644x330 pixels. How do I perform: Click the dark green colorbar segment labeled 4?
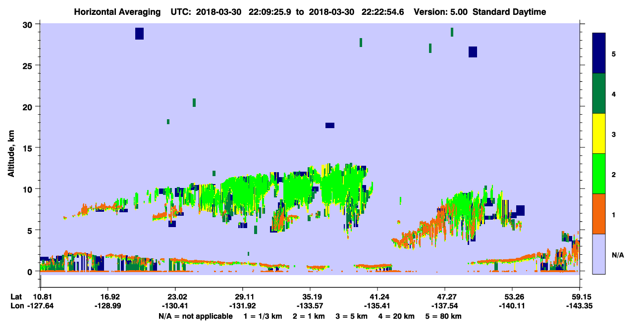(x=599, y=94)
